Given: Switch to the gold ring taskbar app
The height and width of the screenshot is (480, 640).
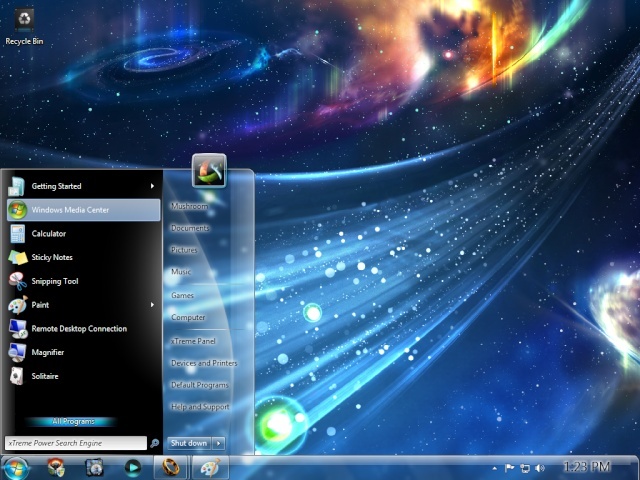Looking at the screenshot, I should [x=170, y=467].
